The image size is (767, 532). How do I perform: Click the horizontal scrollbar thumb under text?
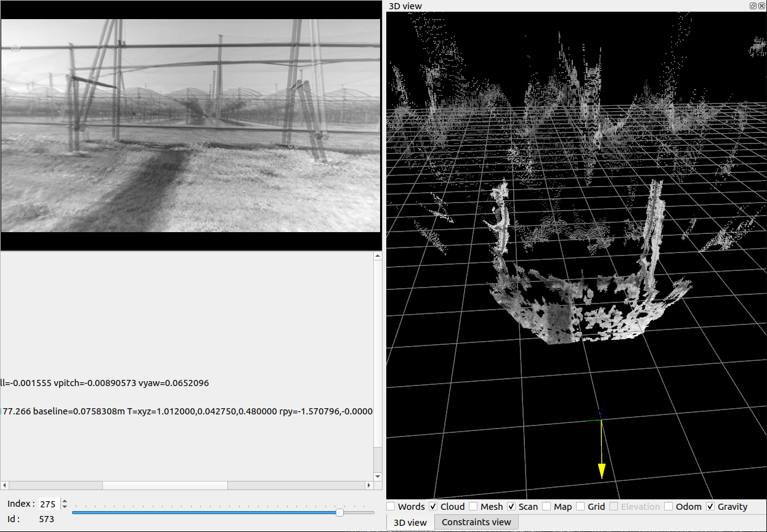164,485
